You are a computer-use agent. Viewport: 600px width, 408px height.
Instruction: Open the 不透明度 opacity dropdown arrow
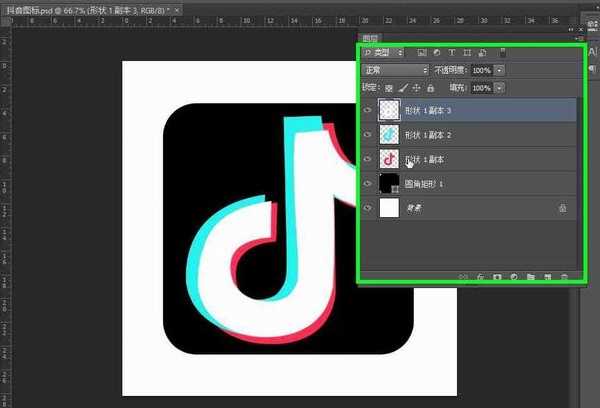500,71
